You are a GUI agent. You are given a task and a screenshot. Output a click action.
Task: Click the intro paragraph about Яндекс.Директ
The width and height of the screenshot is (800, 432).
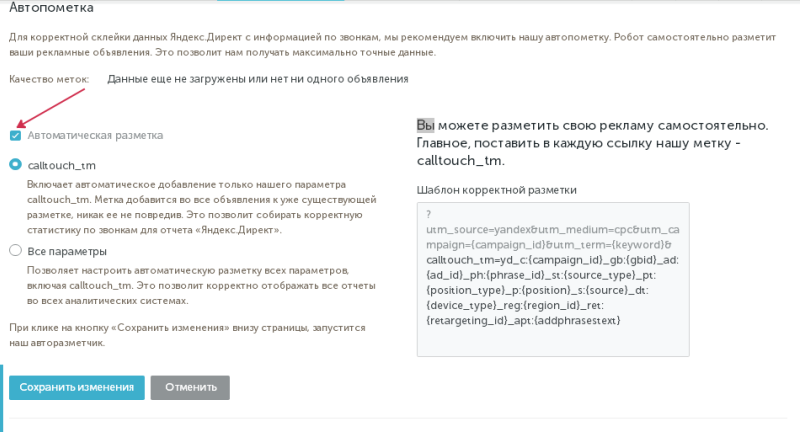[392, 45]
